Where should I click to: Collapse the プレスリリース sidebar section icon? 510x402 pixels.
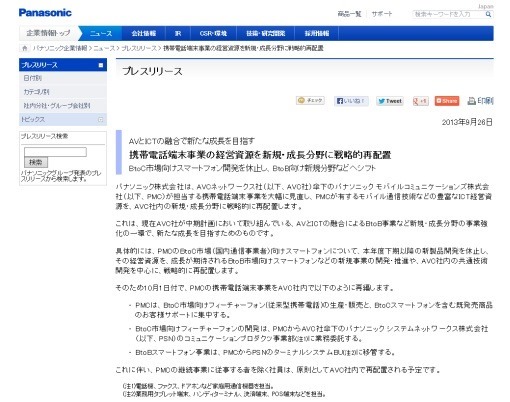(101, 65)
